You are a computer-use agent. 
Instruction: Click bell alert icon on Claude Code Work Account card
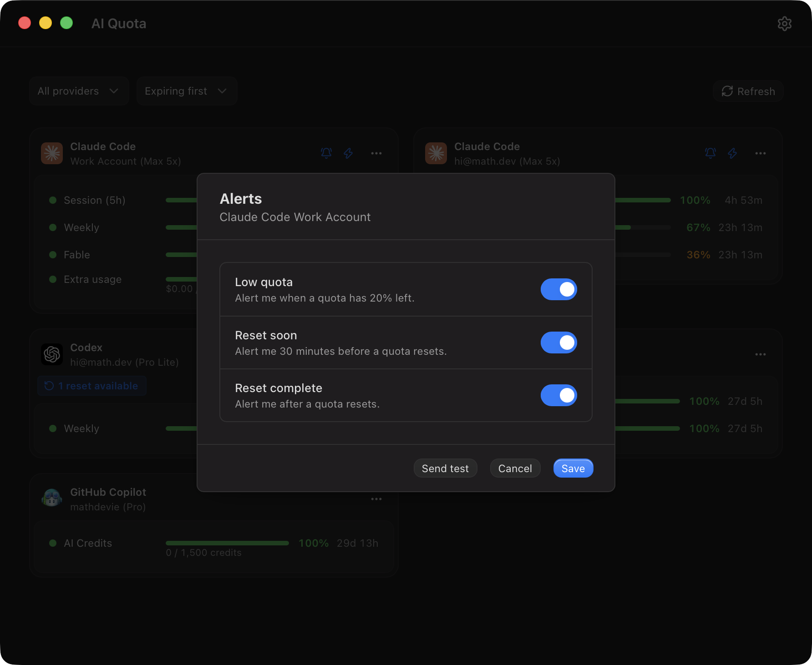point(326,153)
